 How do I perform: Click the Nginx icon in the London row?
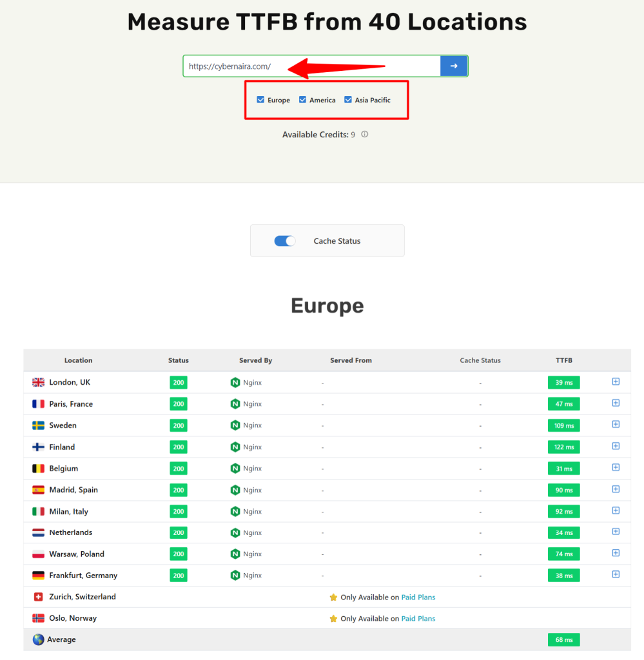tap(235, 382)
